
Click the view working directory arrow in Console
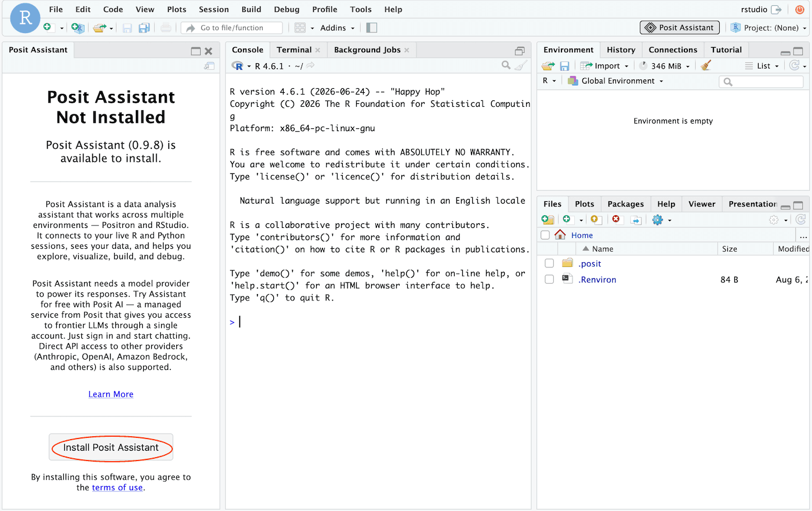pyautogui.click(x=310, y=66)
